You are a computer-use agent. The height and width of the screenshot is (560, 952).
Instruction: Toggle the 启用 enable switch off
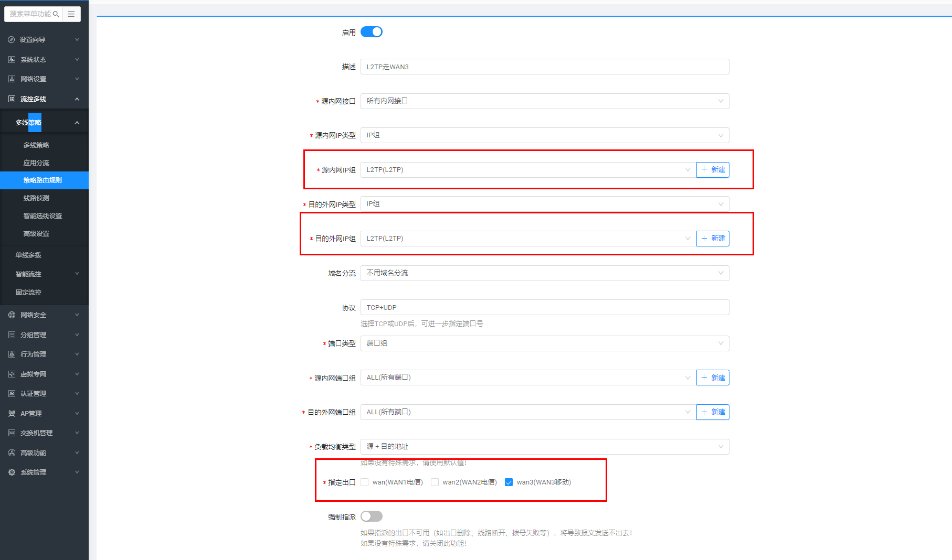click(372, 32)
